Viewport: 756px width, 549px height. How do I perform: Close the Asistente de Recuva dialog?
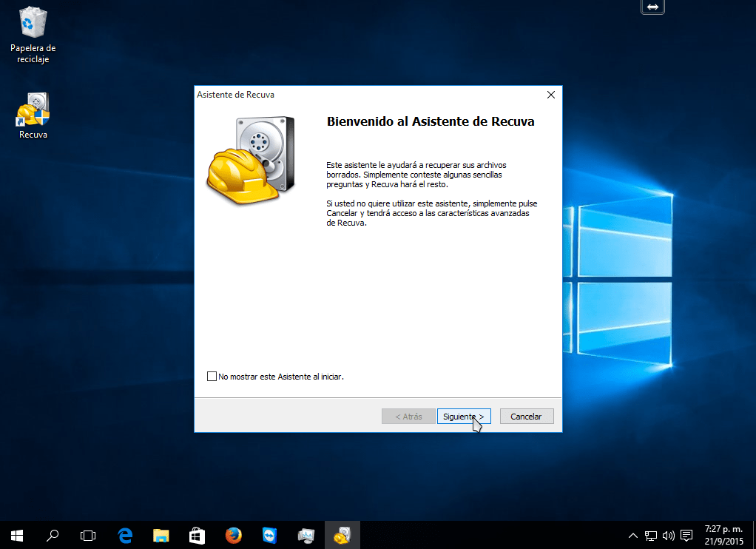551,95
